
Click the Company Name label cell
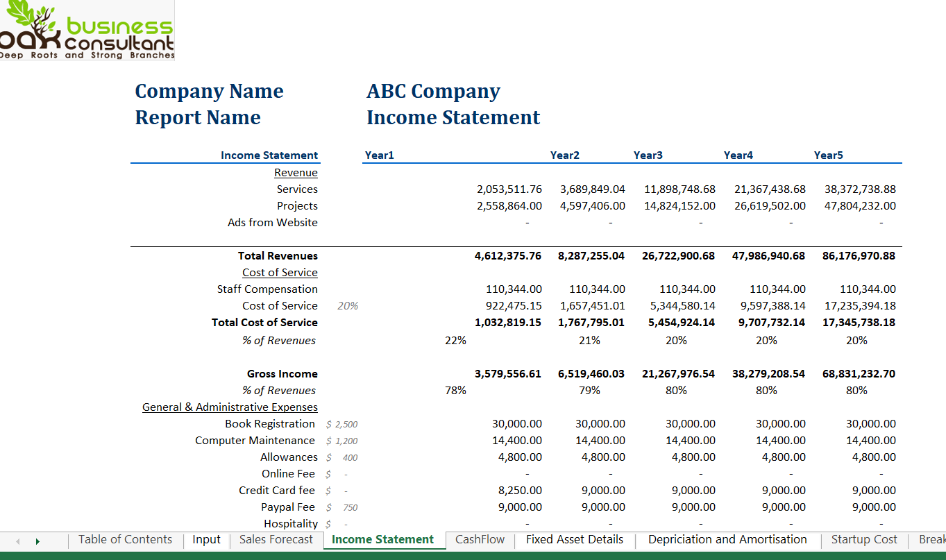tap(209, 92)
